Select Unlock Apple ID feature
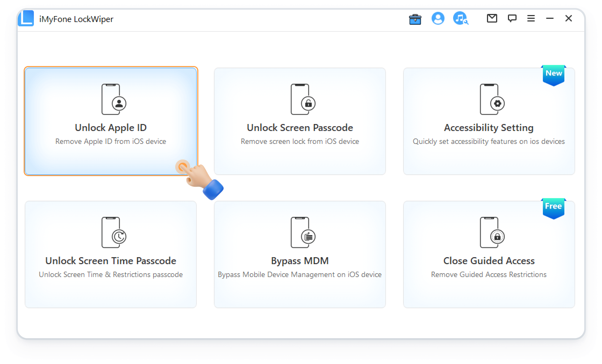Screen dimensions: 602x364 tap(110, 120)
